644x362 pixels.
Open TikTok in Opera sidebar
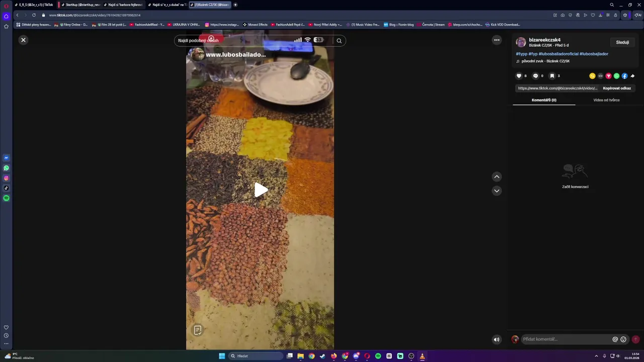point(6,188)
